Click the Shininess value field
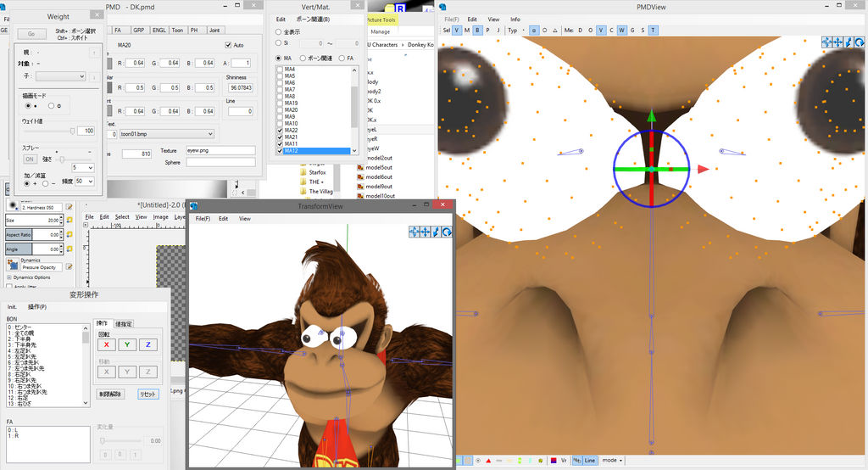Screen dimensions: 868x470 pos(240,87)
